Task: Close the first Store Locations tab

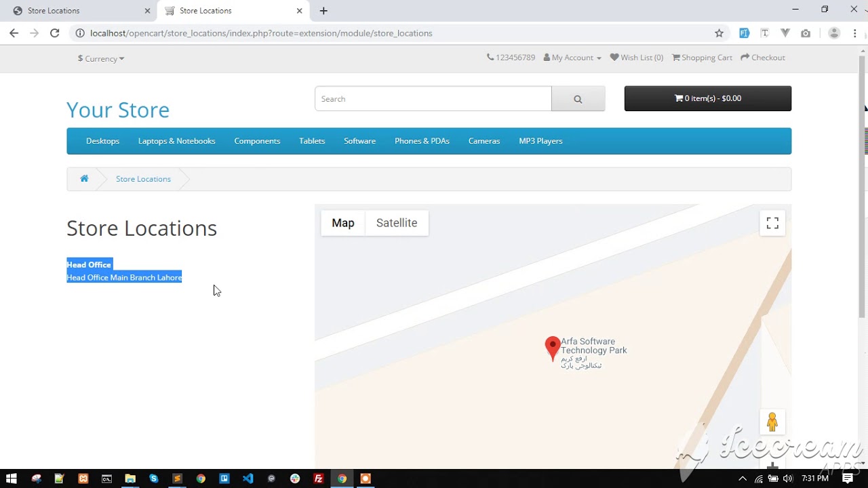Action: (x=147, y=11)
